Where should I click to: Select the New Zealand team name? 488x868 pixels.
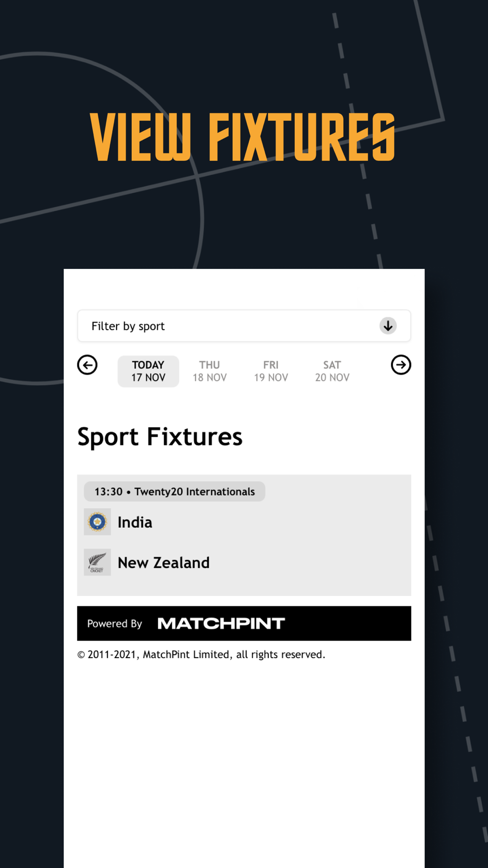163,562
